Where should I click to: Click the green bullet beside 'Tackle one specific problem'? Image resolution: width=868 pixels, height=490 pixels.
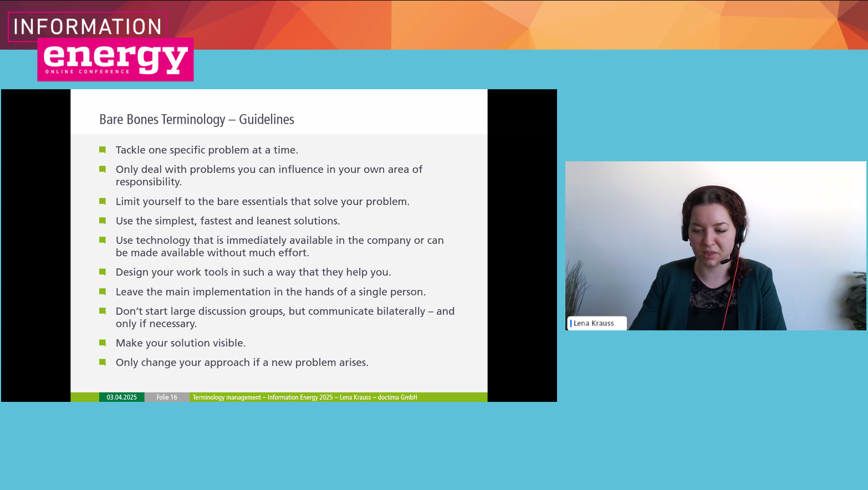(103, 150)
